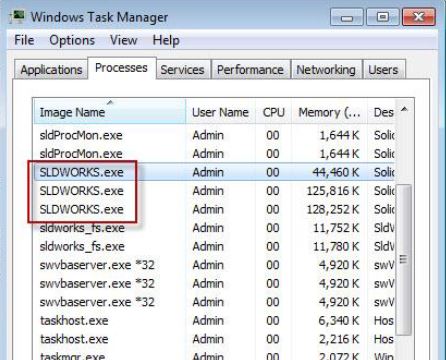This screenshot has width=446, height=360.
Task: Click the 6,340 K memory value
Action: point(339,321)
